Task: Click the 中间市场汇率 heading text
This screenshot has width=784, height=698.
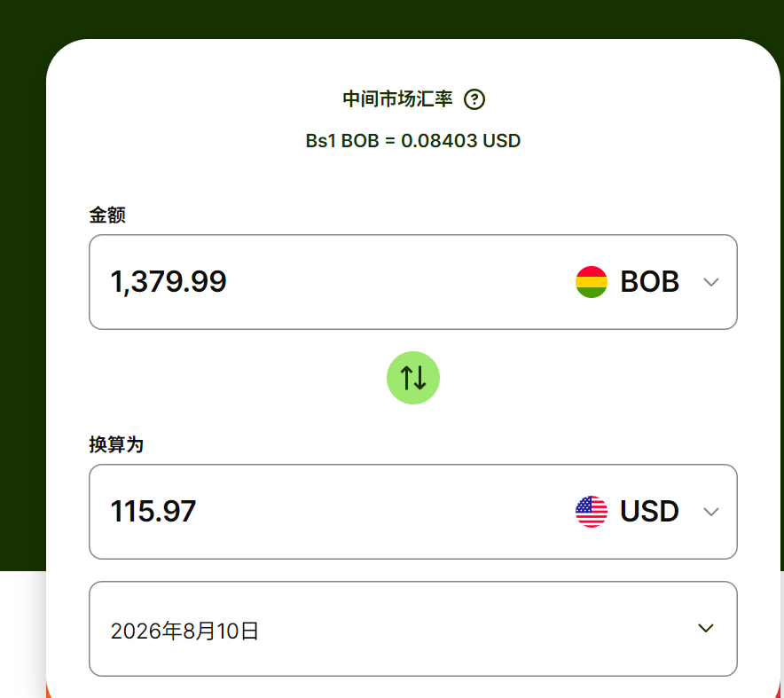Action: point(397,99)
